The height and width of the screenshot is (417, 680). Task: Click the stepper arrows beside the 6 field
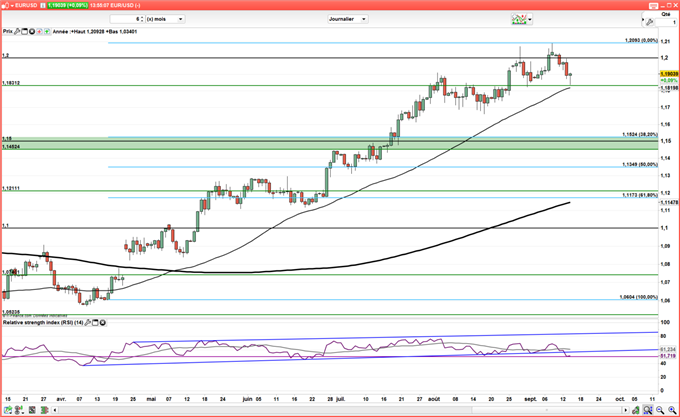(x=142, y=19)
